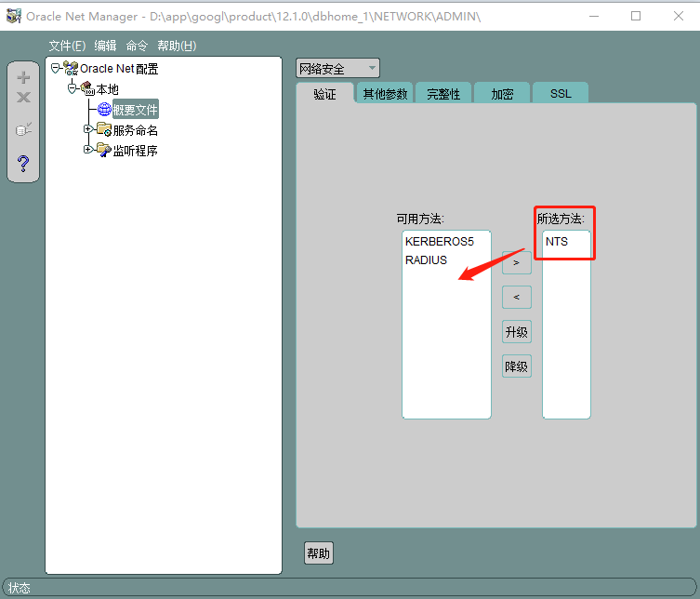Minimize the Oracle Net Manager window
Viewport: 700px width, 599px height.
pyautogui.click(x=594, y=16)
